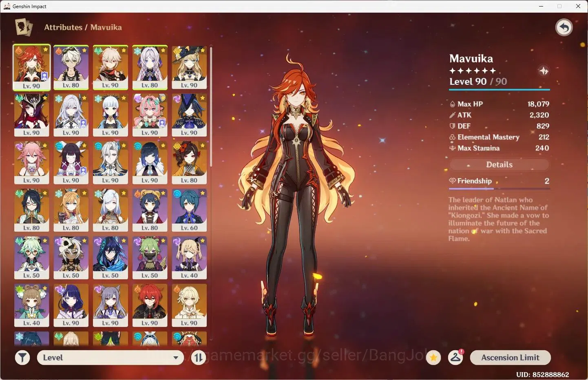Screen dimensions: 588x380
Task: Open the Details stats button
Action: tap(499, 165)
